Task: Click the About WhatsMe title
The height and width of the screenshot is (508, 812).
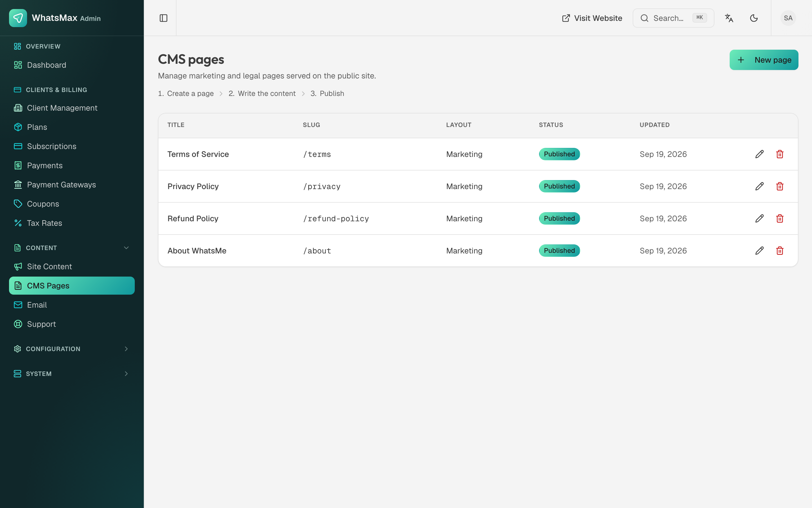Action: [x=197, y=251]
